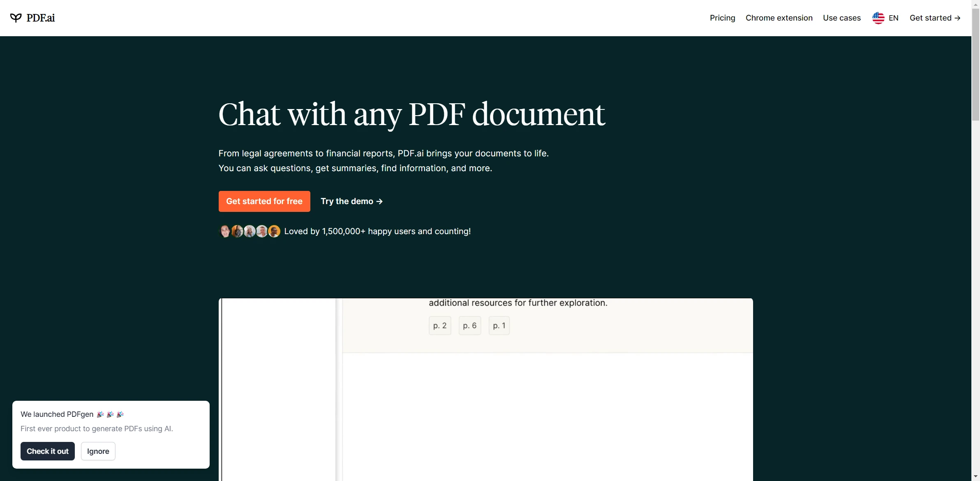This screenshot has height=481, width=980.
Task: Click Check it out in PDFgen popup
Action: pos(48,451)
